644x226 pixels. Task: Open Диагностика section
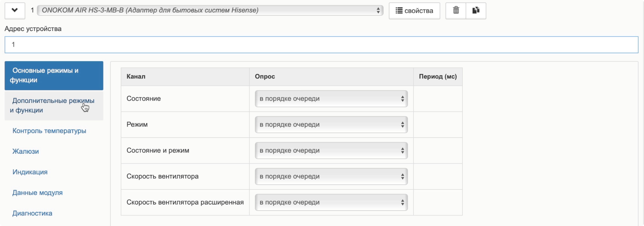pos(32,213)
